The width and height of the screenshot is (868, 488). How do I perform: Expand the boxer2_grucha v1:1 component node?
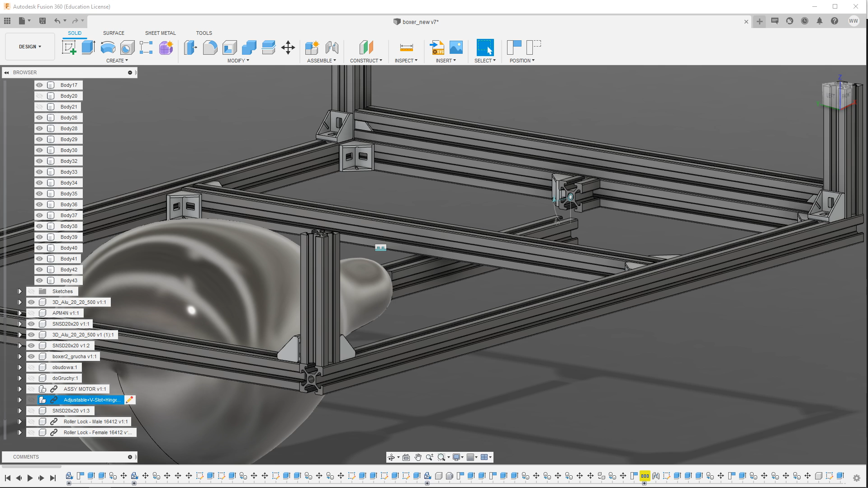point(20,356)
